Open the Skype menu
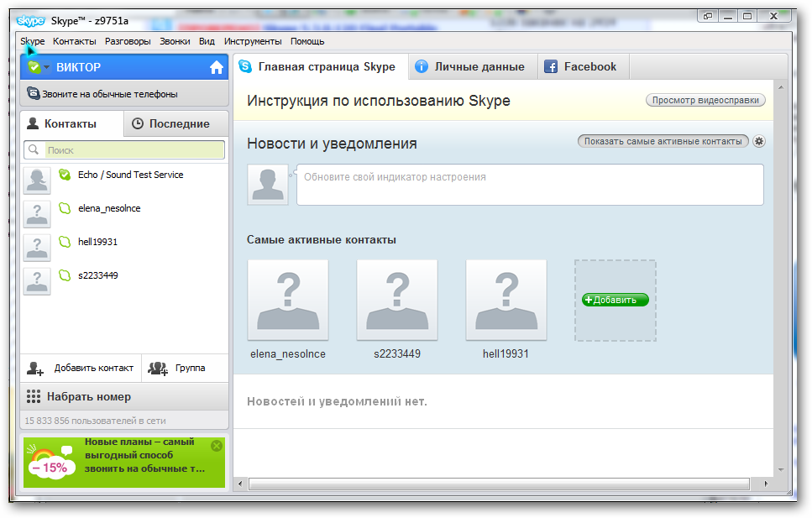Screen dimensions: 812x518 [33, 41]
